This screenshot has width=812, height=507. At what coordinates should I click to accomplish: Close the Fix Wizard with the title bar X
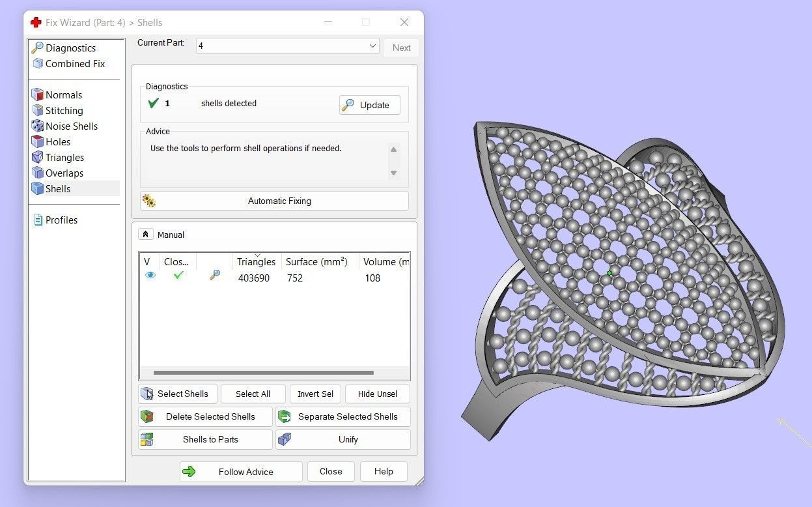(x=404, y=22)
